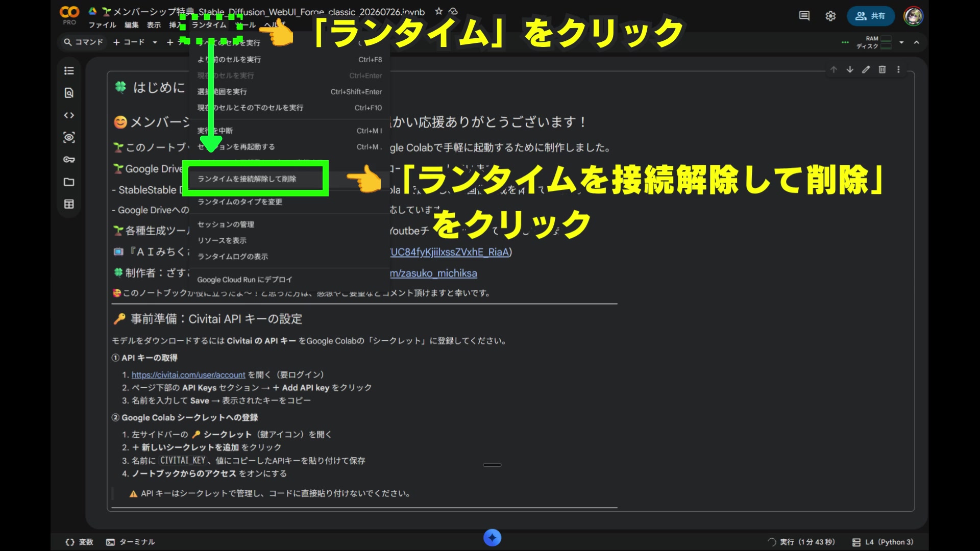Open the data table sidebar icon
Screen dimensions: 980x551
(69, 204)
